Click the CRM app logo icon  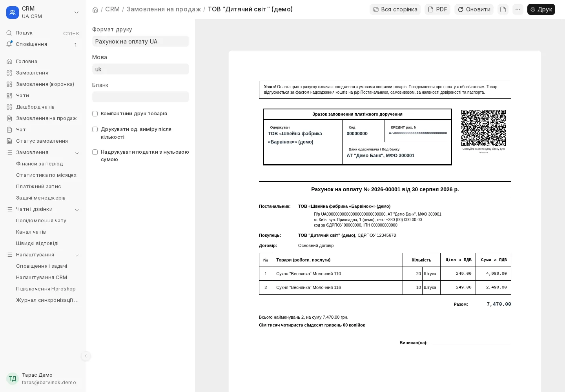pos(13,13)
